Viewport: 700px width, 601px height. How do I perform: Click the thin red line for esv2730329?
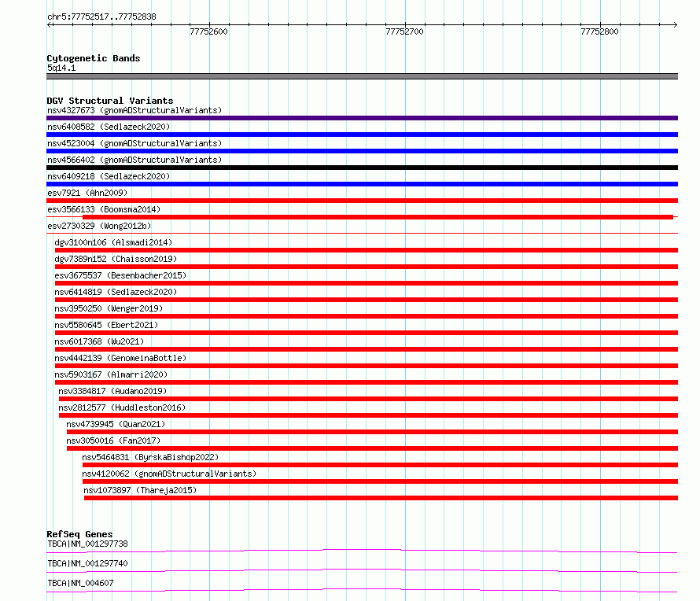pos(362,233)
